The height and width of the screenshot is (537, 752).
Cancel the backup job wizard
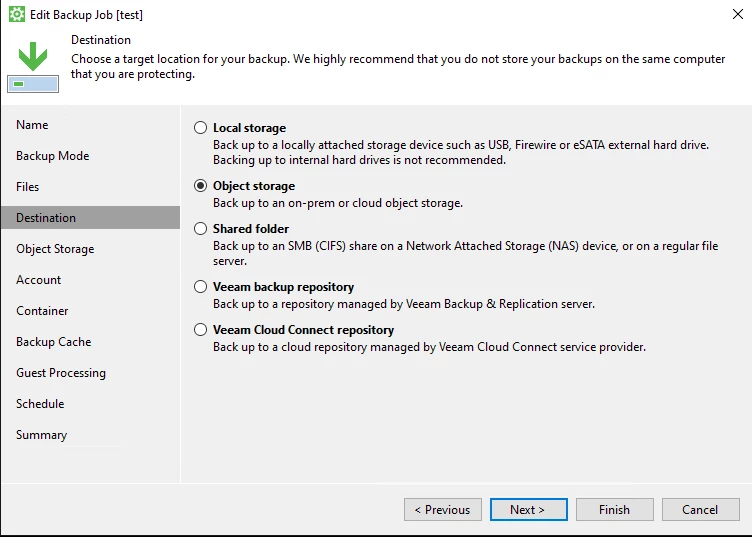(x=700, y=509)
